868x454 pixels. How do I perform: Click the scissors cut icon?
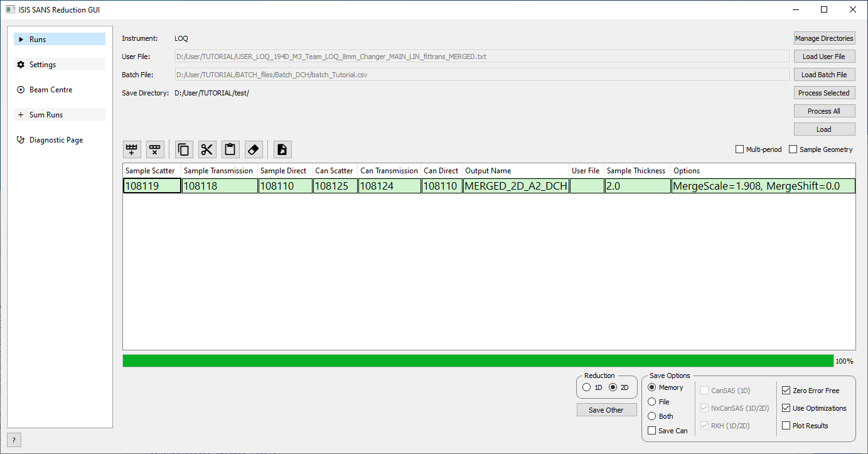click(207, 149)
